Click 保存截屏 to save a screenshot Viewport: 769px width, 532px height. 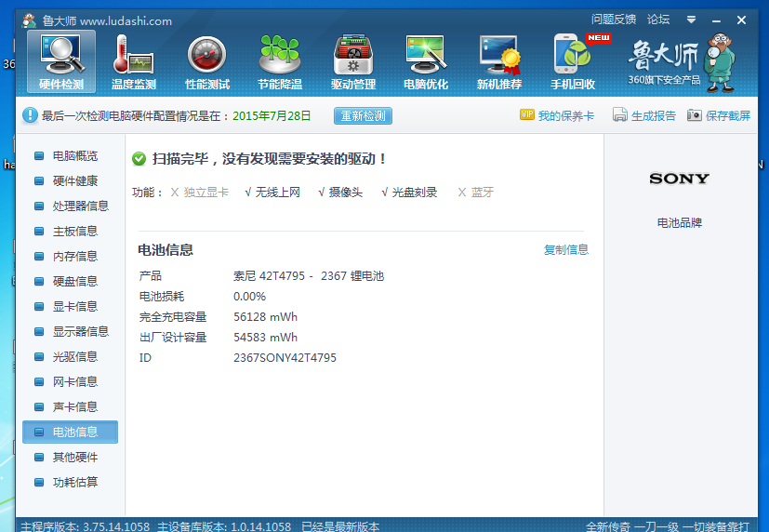point(728,116)
